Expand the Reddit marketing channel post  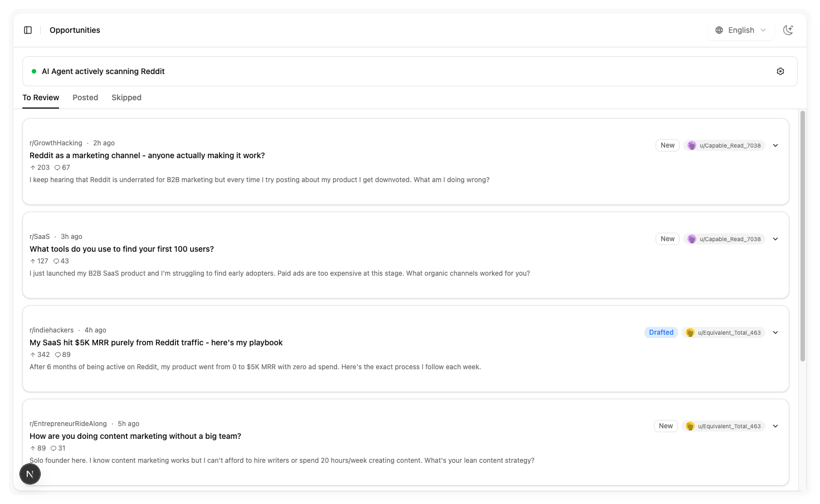coord(775,145)
